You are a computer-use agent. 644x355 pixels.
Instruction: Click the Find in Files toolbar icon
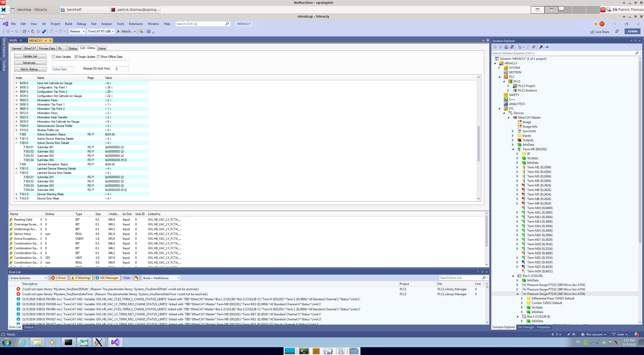(x=141, y=31)
